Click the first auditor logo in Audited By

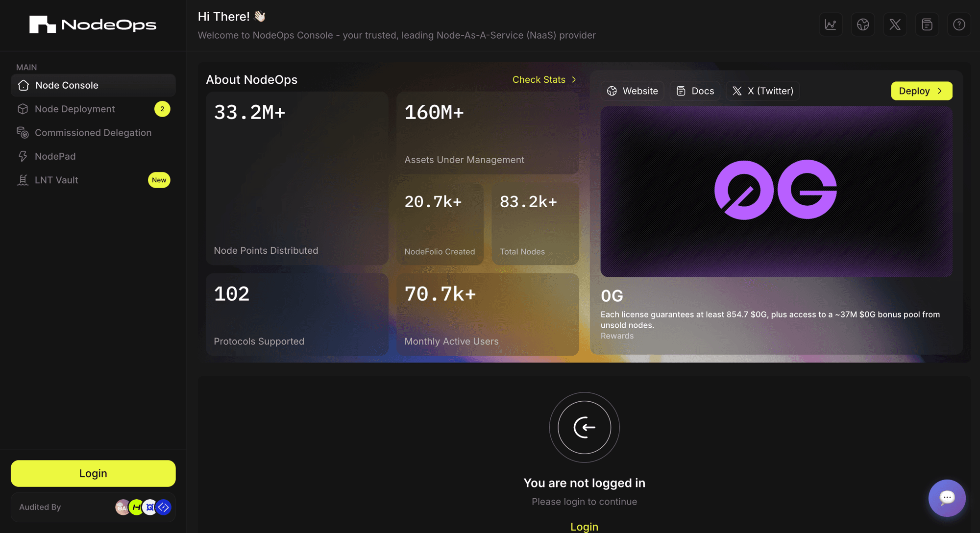click(122, 507)
